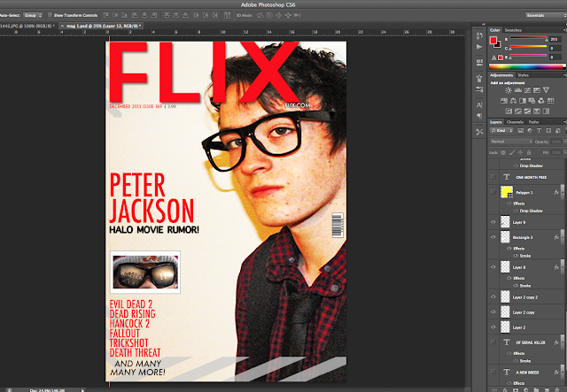Add a Photo Filter adjustment
The width and height of the screenshot is (567, 392).
(532, 101)
